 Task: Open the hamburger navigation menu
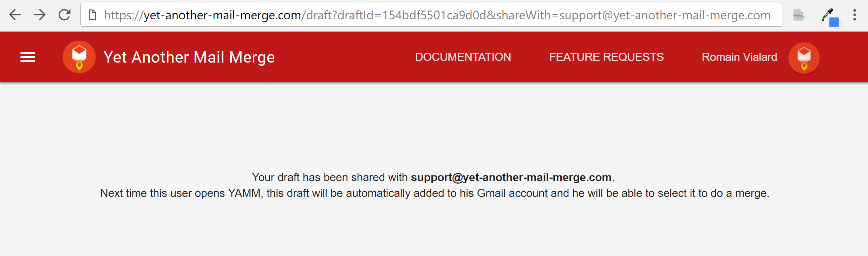coord(28,57)
